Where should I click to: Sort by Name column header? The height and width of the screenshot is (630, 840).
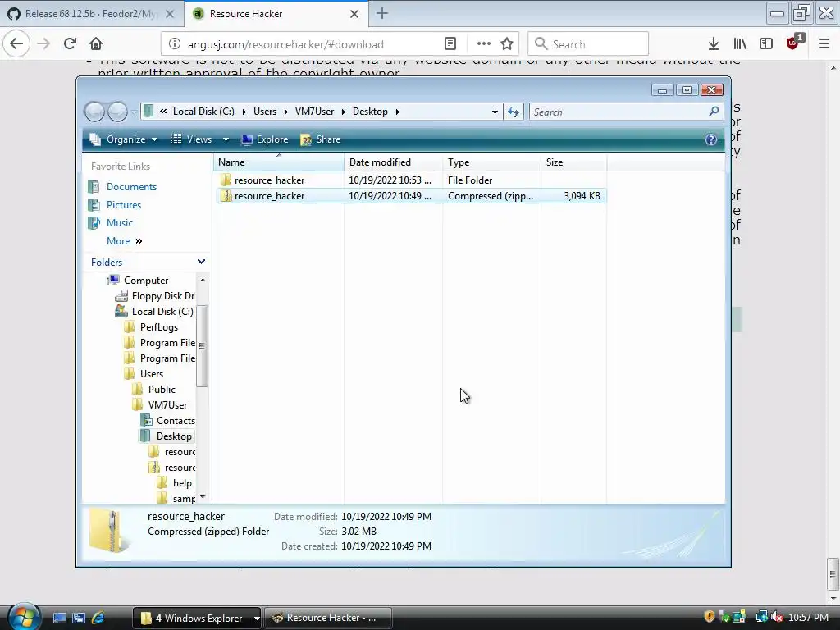[279, 162]
